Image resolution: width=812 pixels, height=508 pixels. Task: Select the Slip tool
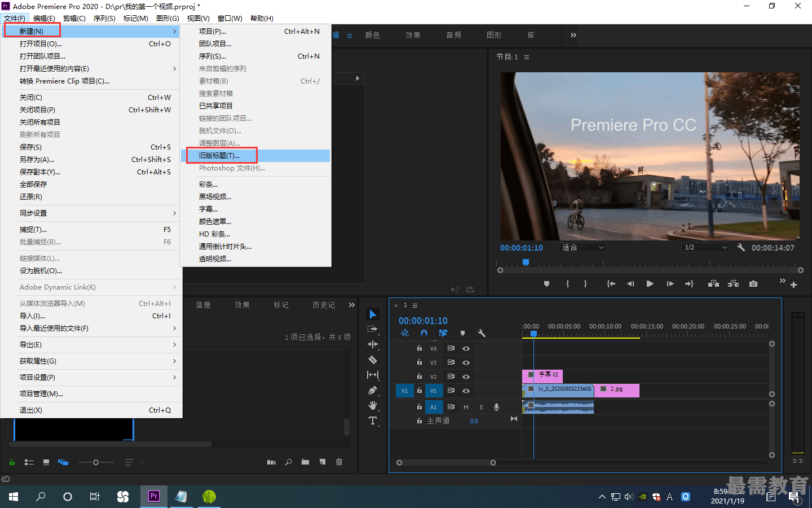373,375
